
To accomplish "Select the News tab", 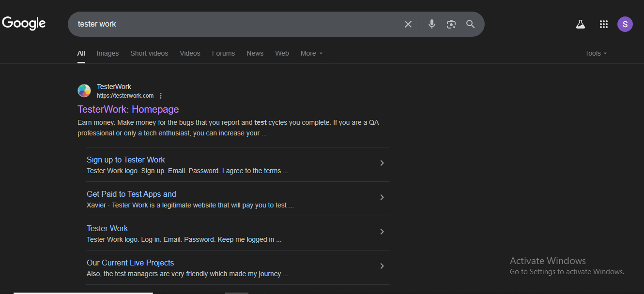I will pos(255,53).
